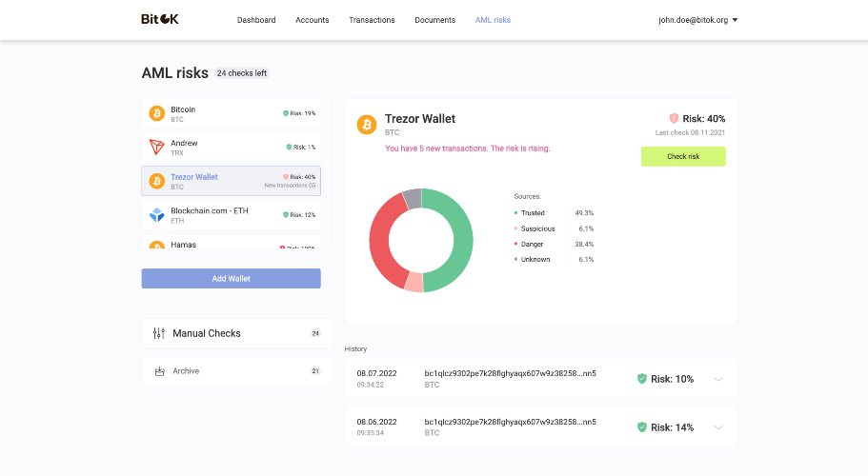Click the Trezor Wallet list BTC icon
The height and width of the screenshot is (476, 868).
(156, 181)
